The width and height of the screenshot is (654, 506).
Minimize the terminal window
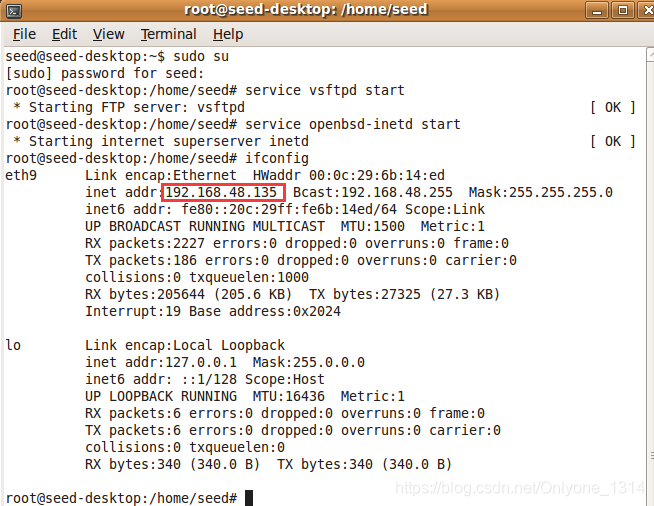tap(597, 10)
